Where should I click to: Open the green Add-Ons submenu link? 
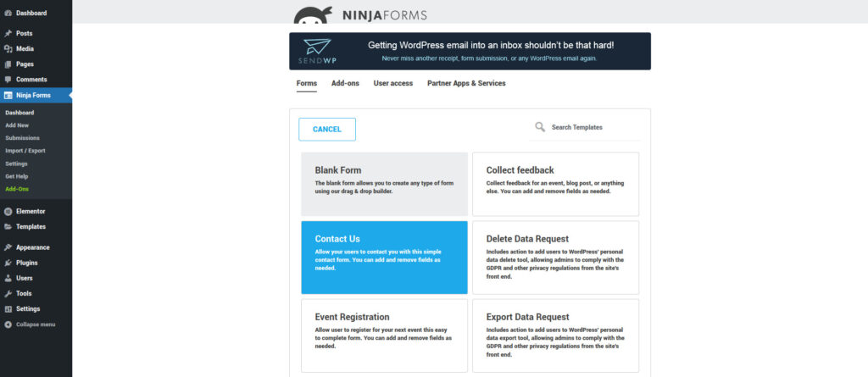[x=17, y=189]
